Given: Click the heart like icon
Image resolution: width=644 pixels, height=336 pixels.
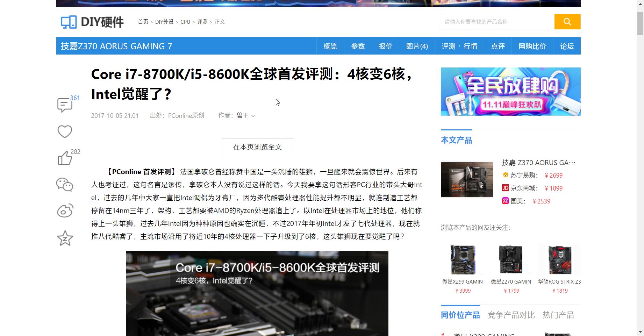Looking at the screenshot, I should [65, 131].
